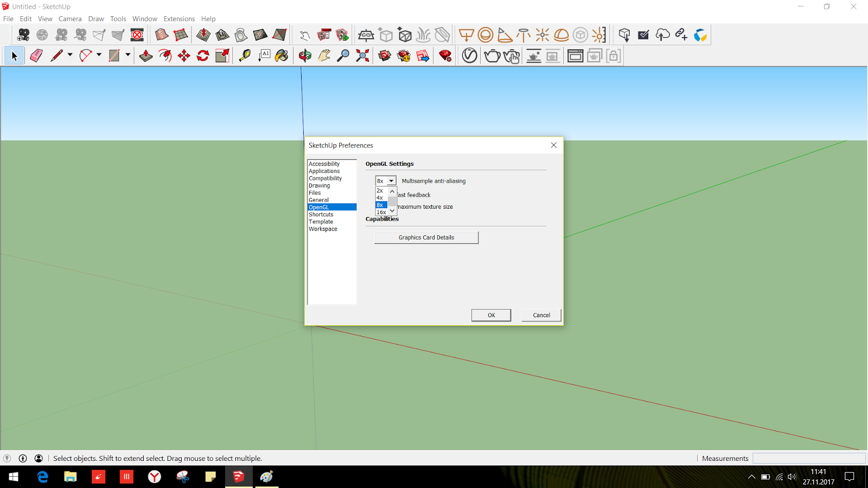The height and width of the screenshot is (488, 868).
Task: Choose 16x in the anti-aliasing list
Action: [381, 212]
